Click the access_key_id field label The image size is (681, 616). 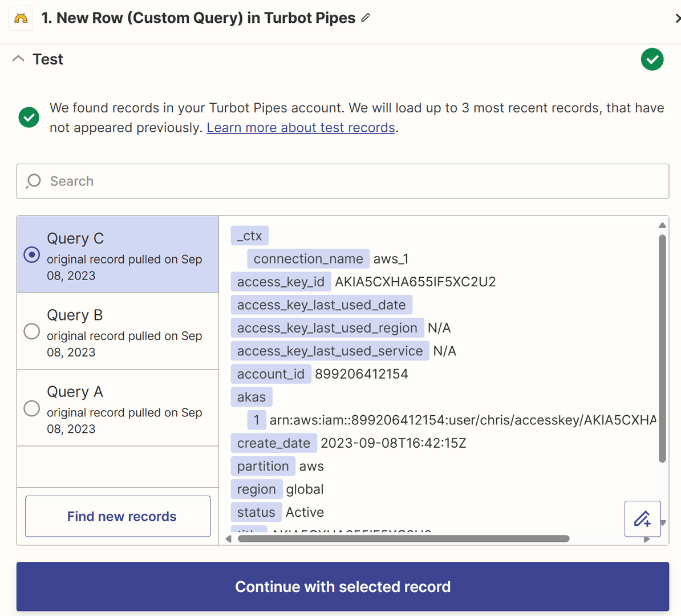point(281,282)
